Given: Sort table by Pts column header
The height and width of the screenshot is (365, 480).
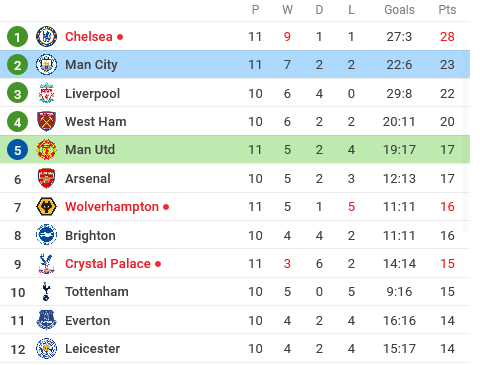Looking at the screenshot, I should click(x=447, y=10).
